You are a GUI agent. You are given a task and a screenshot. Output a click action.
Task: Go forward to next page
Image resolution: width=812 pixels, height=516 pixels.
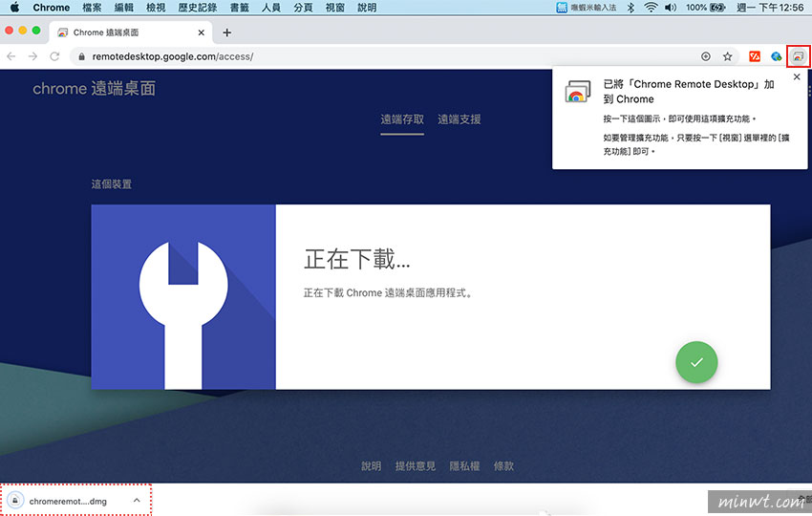32,56
